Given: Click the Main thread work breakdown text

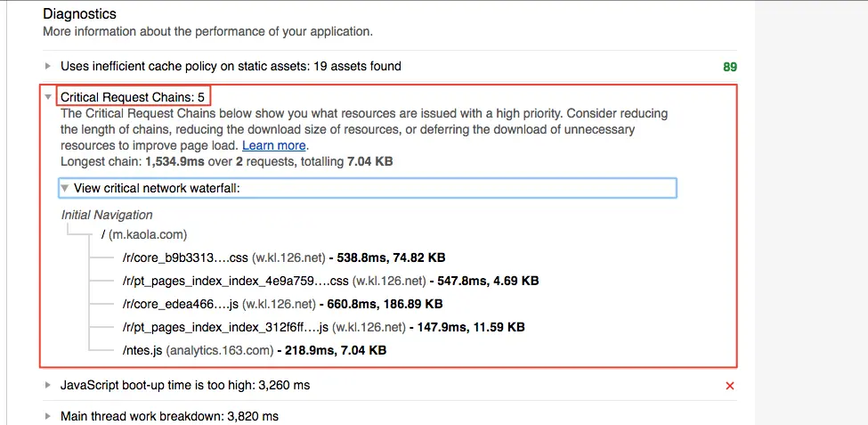Looking at the screenshot, I should click(x=169, y=416).
